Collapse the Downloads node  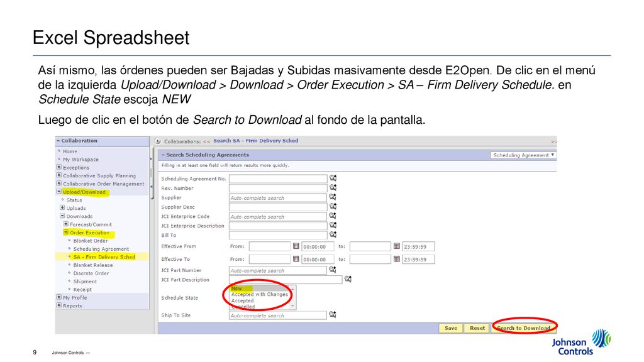(62, 216)
